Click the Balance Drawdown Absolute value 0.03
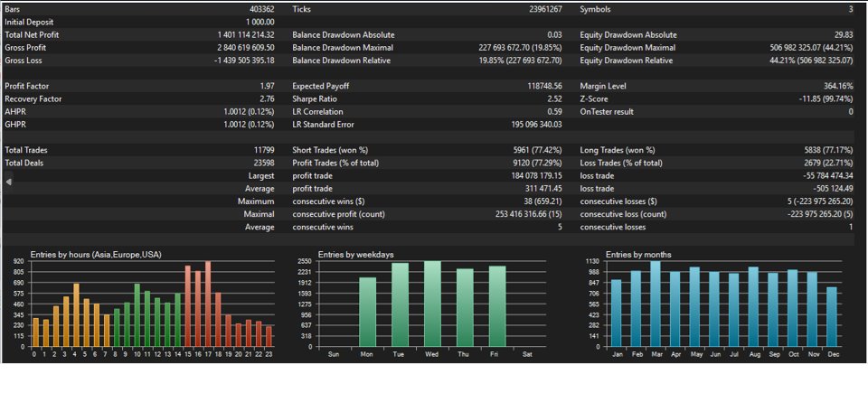868x393 pixels. (554, 35)
